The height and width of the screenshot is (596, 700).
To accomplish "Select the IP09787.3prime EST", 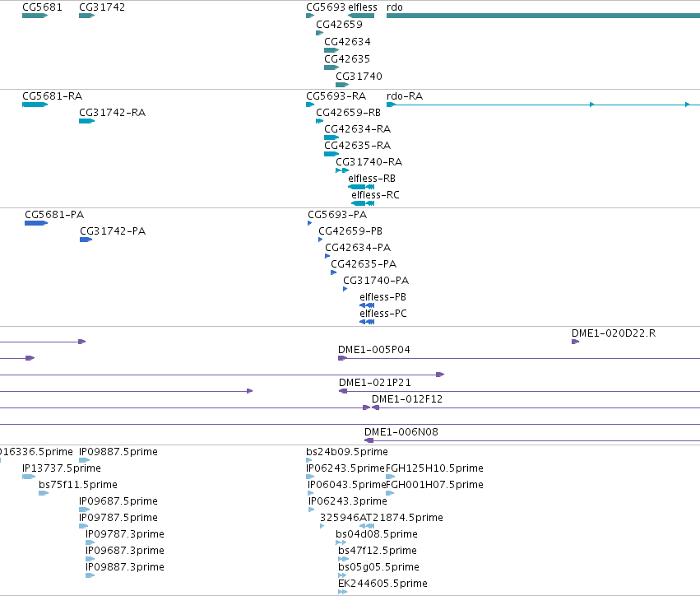I will pos(90,542).
